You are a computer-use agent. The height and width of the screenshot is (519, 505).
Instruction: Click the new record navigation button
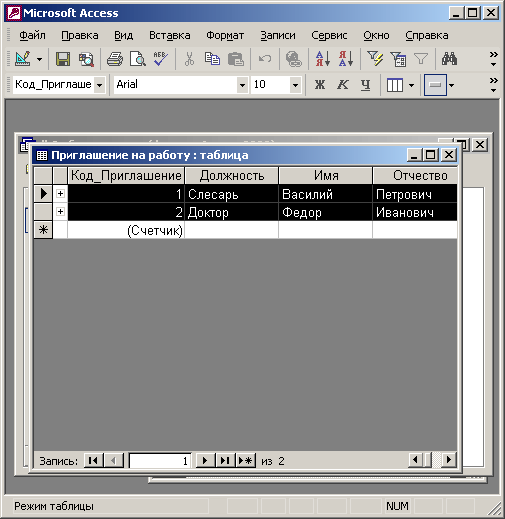[x=246, y=461]
